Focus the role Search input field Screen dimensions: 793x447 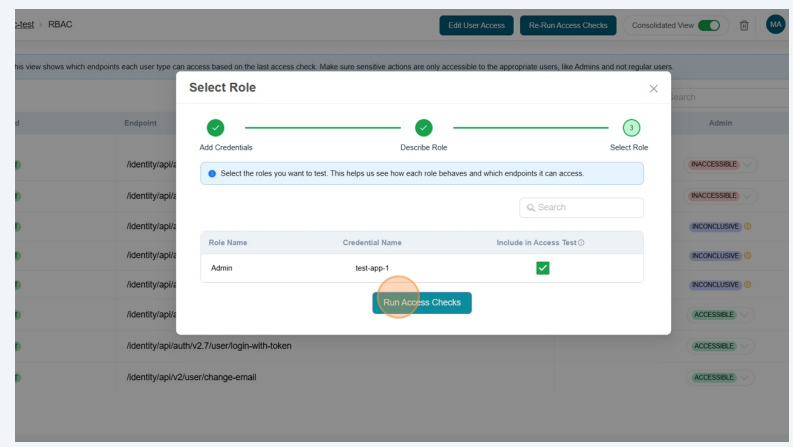pyautogui.click(x=582, y=207)
